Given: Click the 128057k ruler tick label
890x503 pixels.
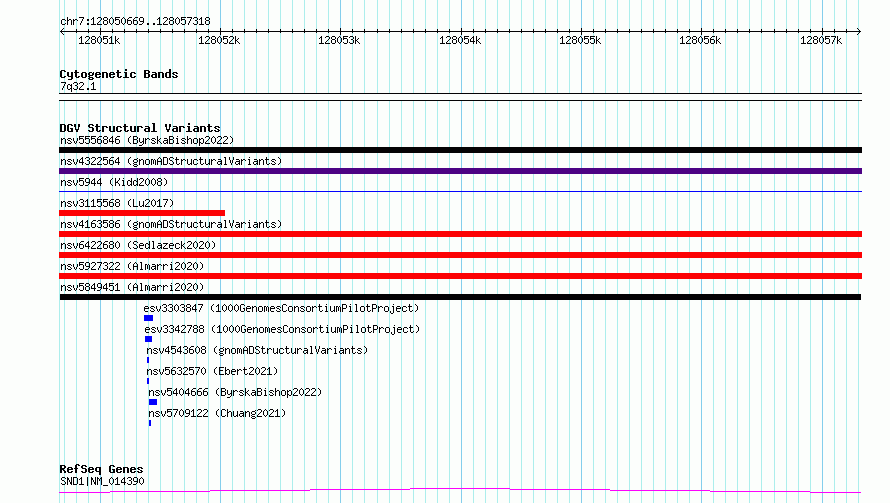Looking at the screenshot, I should (x=821, y=40).
